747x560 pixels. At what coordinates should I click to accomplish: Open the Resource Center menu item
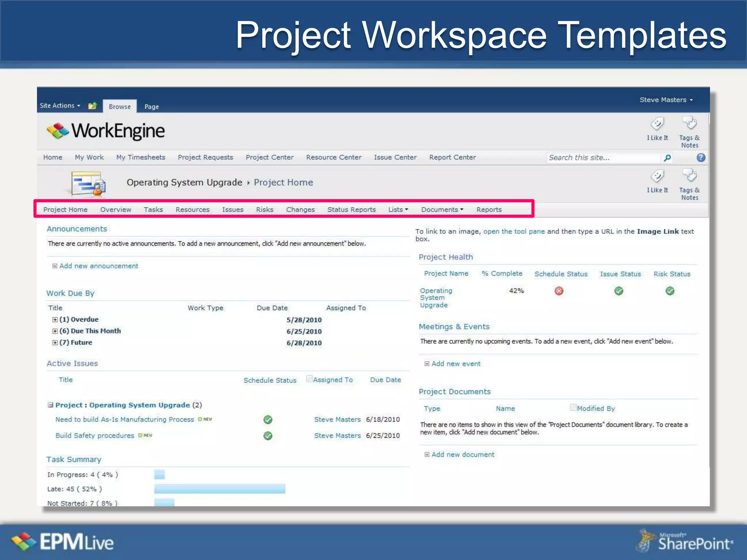tap(334, 157)
